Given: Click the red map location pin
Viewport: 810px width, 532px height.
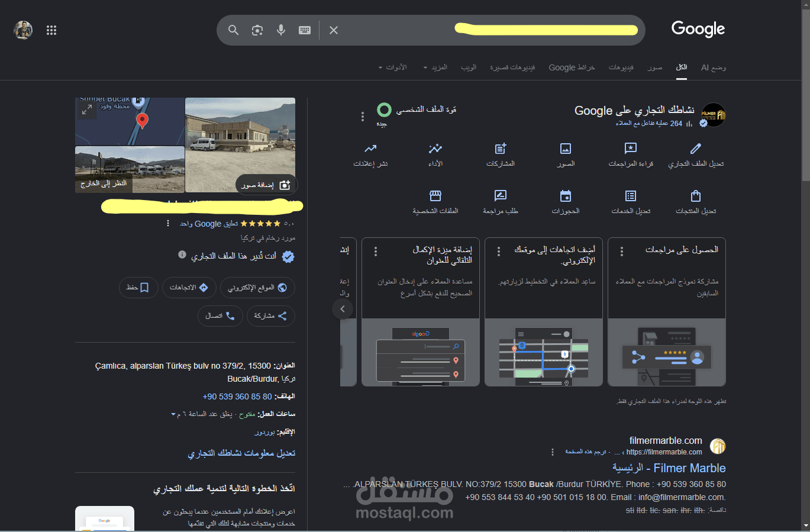Looking at the screenshot, I should (x=142, y=121).
